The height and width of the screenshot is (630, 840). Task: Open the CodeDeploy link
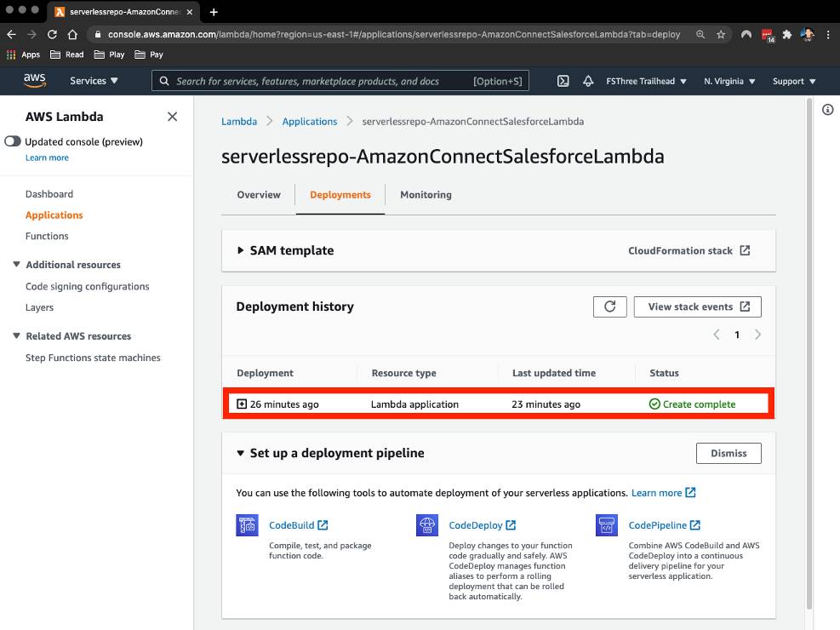coord(483,525)
